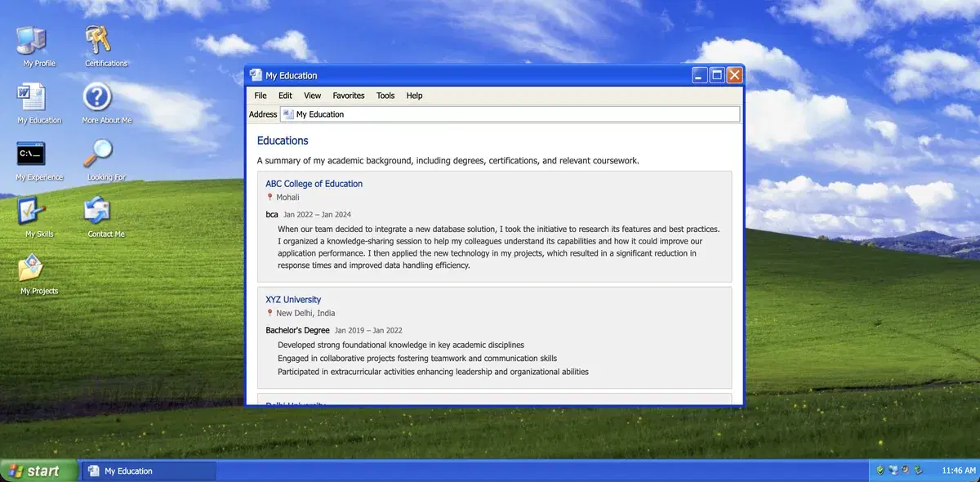This screenshot has height=482, width=980.
Task: Click the green shield security tray icon
Action: point(880,471)
